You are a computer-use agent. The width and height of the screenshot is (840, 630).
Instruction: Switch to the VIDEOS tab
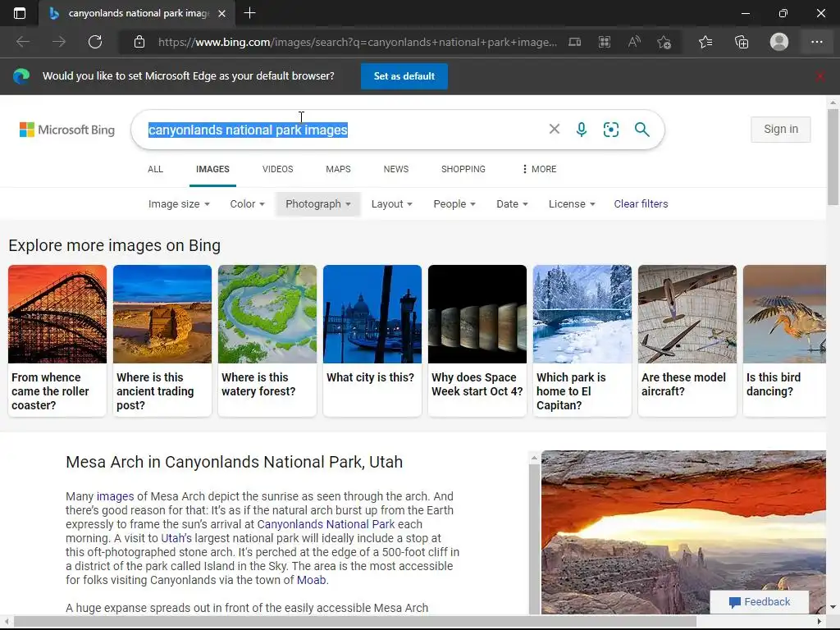pyautogui.click(x=277, y=169)
